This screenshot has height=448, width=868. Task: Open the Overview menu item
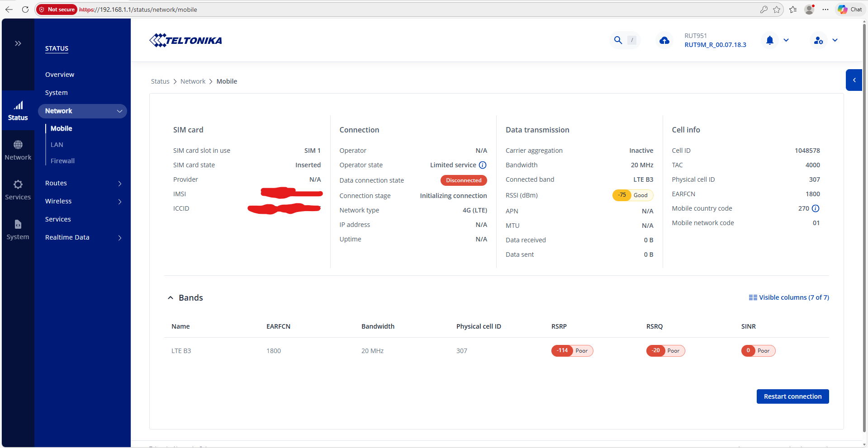point(60,75)
